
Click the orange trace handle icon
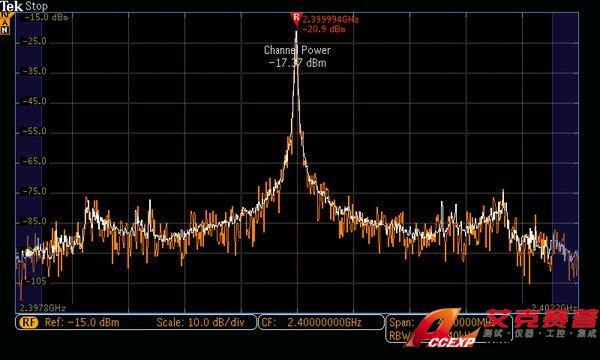6,16
